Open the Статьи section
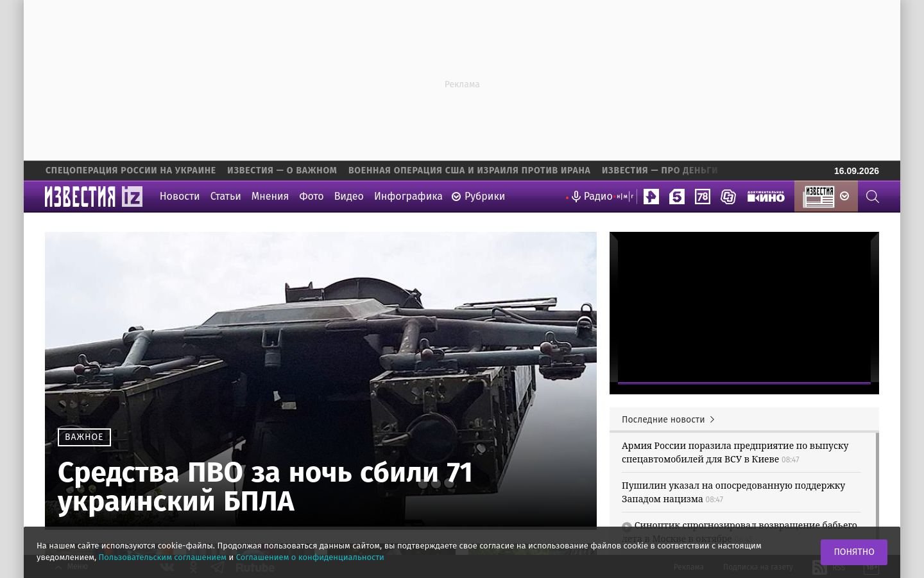The width and height of the screenshot is (924, 578). point(225,197)
